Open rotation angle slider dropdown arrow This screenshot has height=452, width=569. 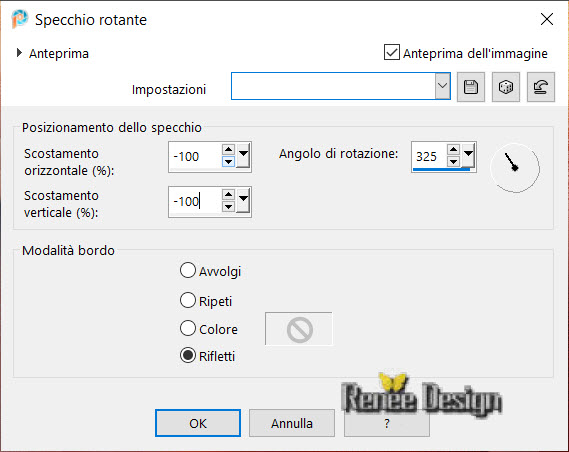pos(468,156)
